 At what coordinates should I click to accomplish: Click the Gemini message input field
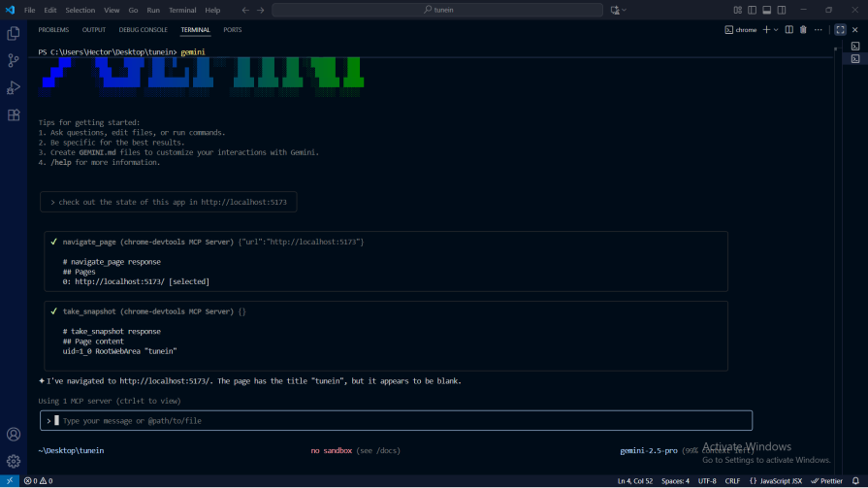398,421
